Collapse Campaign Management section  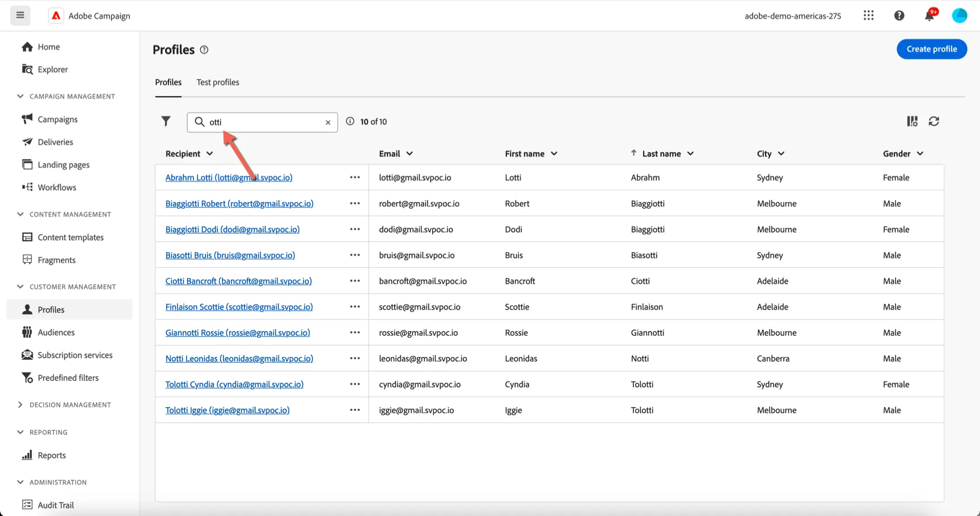pos(20,97)
